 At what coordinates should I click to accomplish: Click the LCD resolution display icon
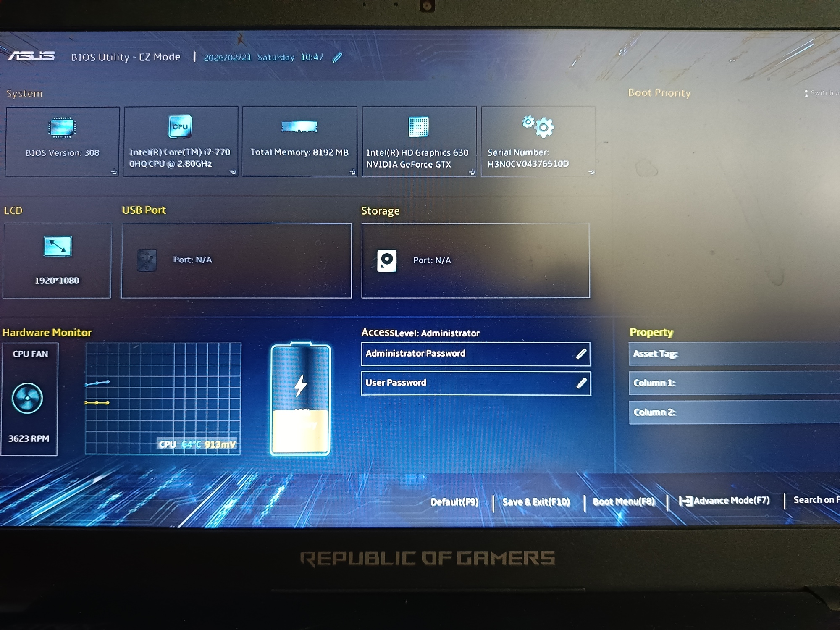coord(58,246)
